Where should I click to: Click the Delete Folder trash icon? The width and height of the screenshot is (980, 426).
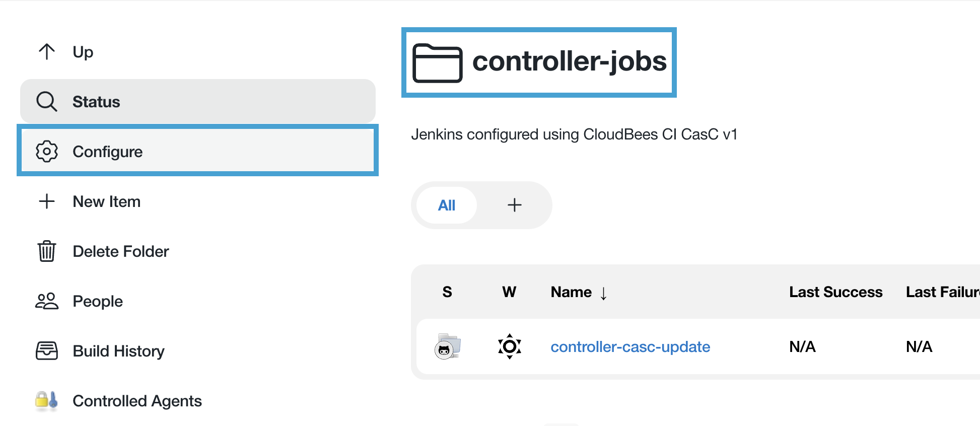point(47,251)
